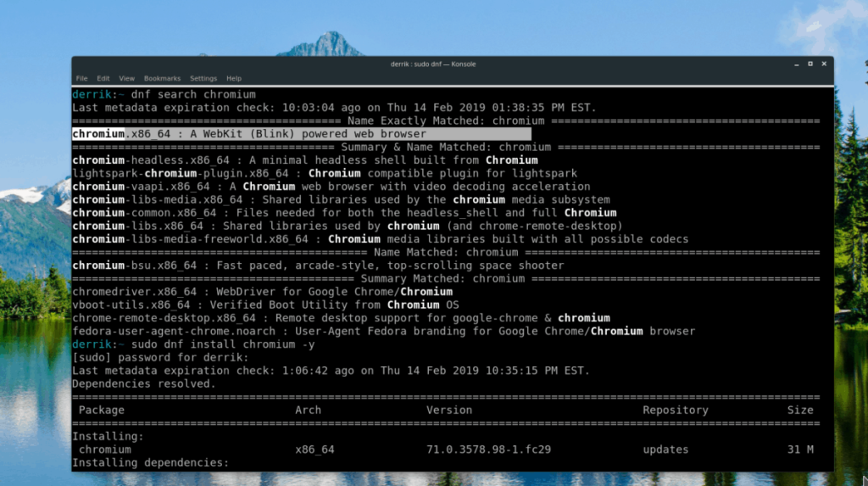868x486 pixels.
Task: Click the 'Installing dependencies:' line
Action: coord(151,463)
